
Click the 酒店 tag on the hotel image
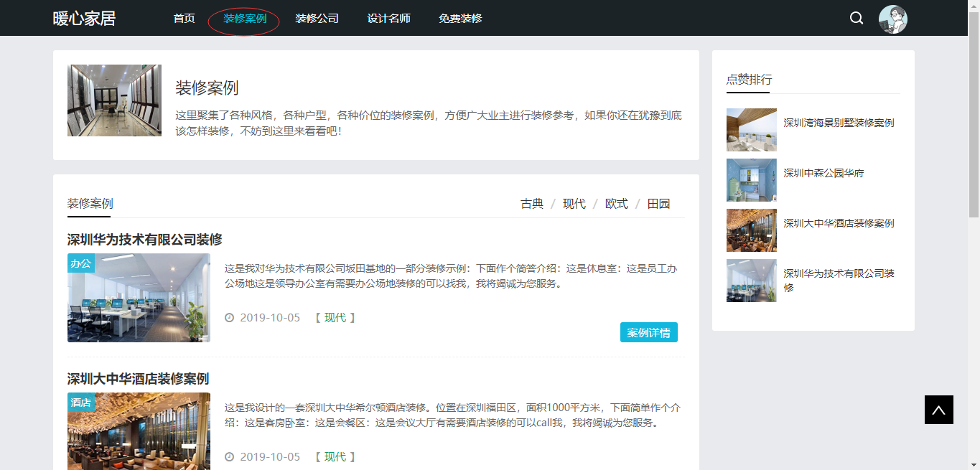pyautogui.click(x=80, y=403)
